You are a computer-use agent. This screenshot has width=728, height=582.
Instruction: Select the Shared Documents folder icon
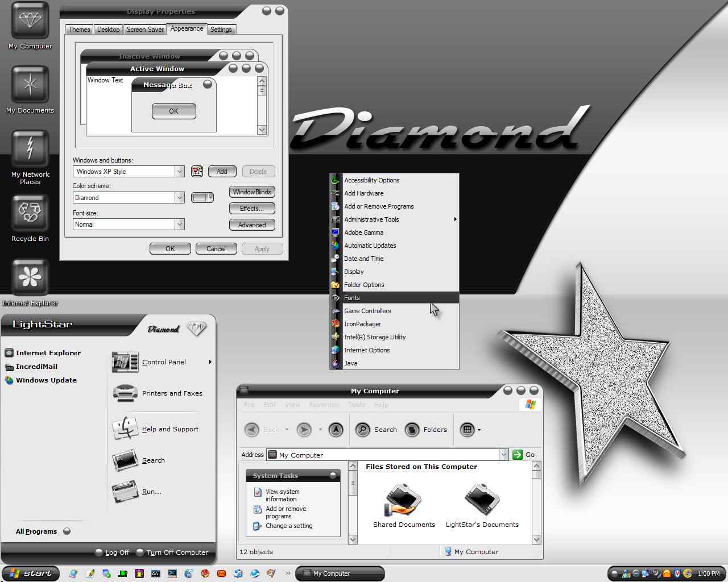(x=404, y=500)
